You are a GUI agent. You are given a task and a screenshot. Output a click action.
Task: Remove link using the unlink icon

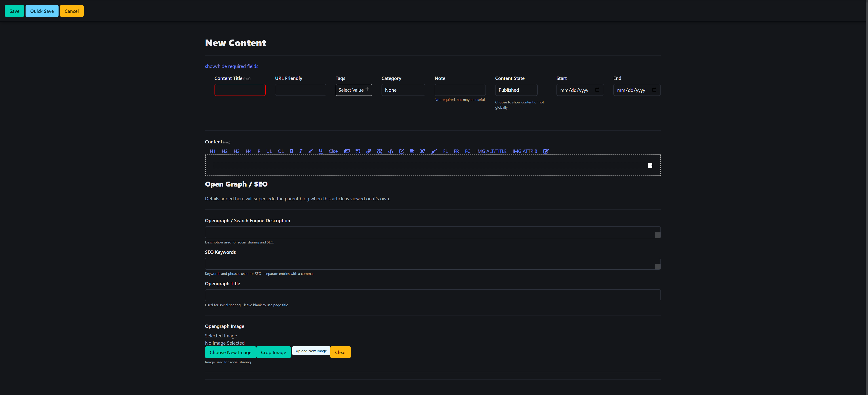(380, 151)
